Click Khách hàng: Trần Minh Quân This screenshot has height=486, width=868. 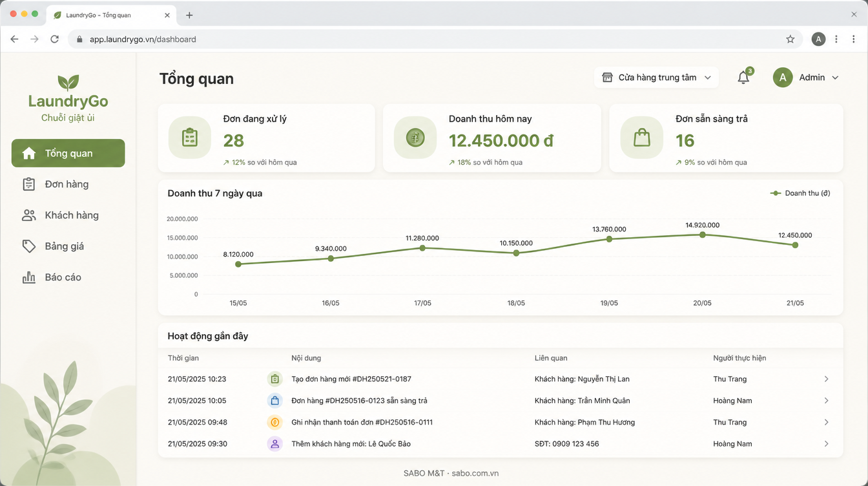[582, 401]
